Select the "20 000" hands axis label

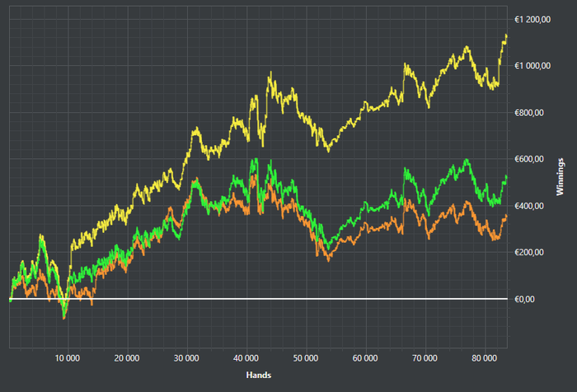(127, 358)
